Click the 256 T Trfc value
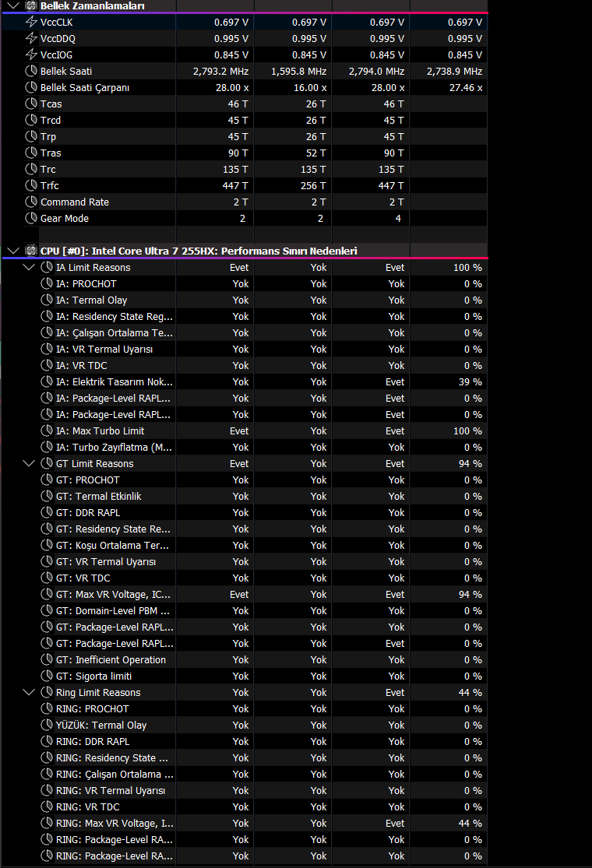This screenshot has height=868, width=592. point(313,185)
